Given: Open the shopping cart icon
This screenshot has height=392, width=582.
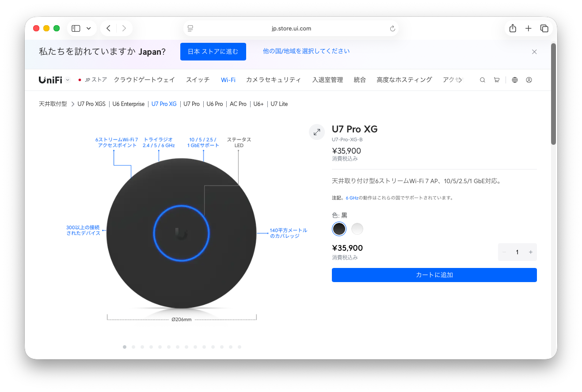Looking at the screenshot, I should coord(497,80).
